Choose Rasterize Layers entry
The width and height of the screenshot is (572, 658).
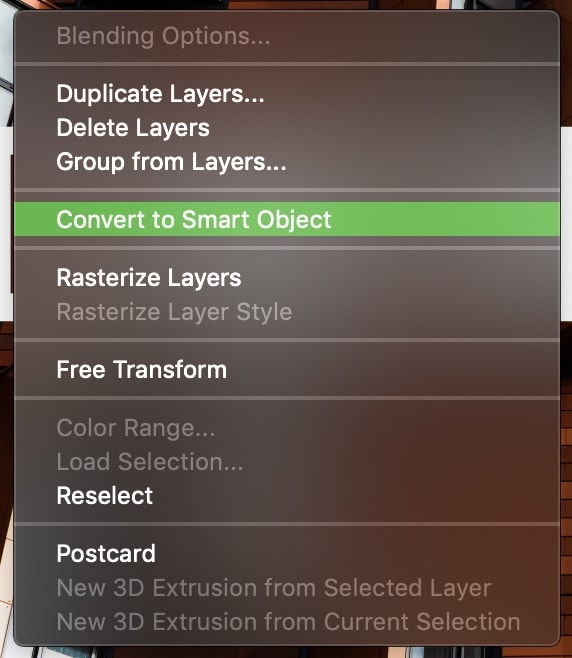[x=287, y=277]
